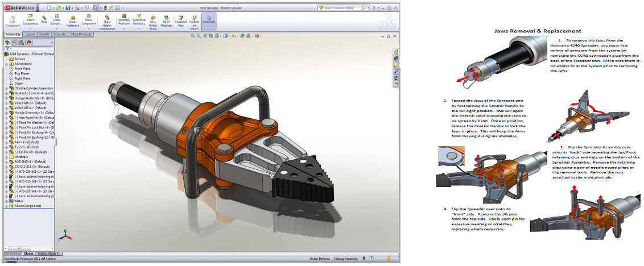Click the Rebuild traffic light icon
The image size is (644, 266).
[105, 7]
